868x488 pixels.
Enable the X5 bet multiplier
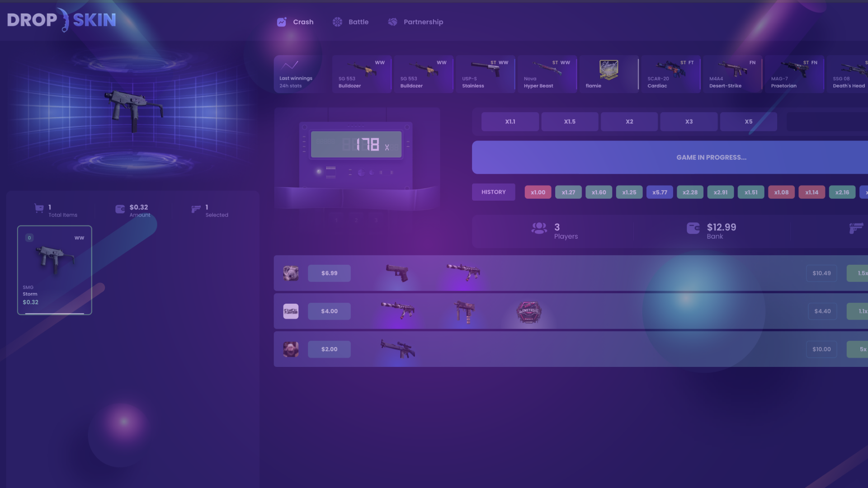(748, 121)
